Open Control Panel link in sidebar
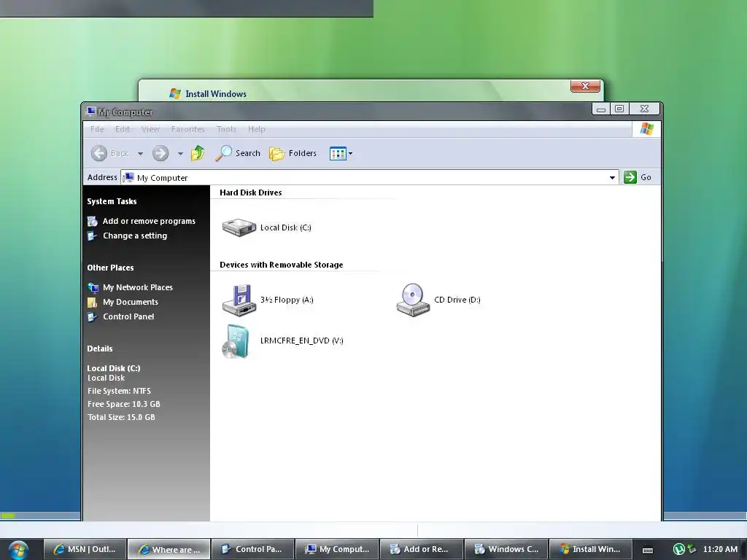 pyautogui.click(x=128, y=316)
